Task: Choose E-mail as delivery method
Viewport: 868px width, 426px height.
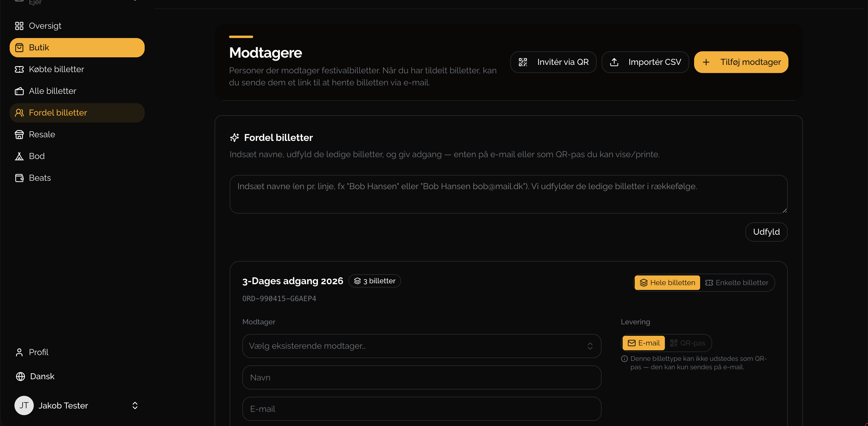Action: click(x=643, y=343)
